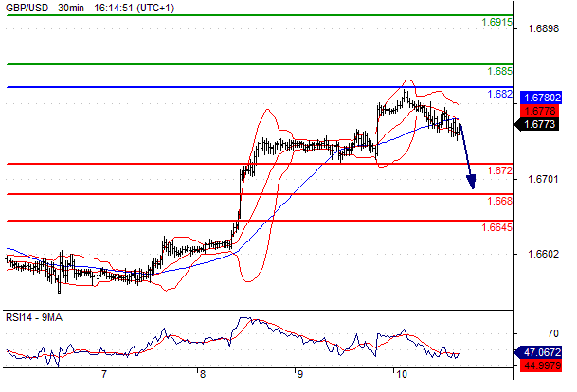Click the GBP/USD 30min chart title
This screenshot has height=392, width=577.
click(90, 8)
